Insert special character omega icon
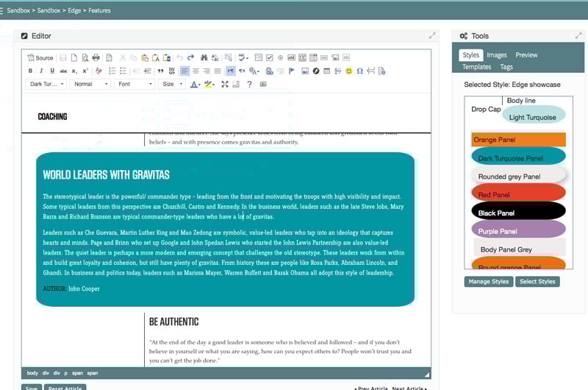 pyautogui.click(x=359, y=71)
